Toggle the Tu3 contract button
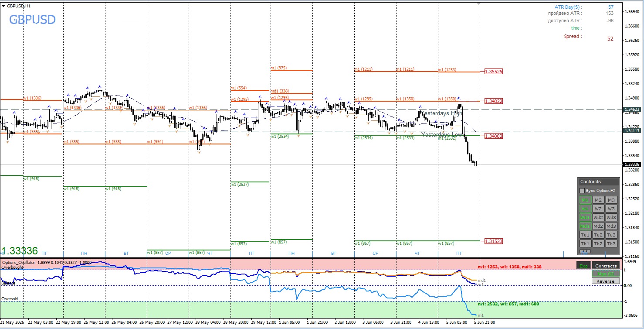Image resolution: width=644 pixels, height=329 pixels. coord(612,235)
